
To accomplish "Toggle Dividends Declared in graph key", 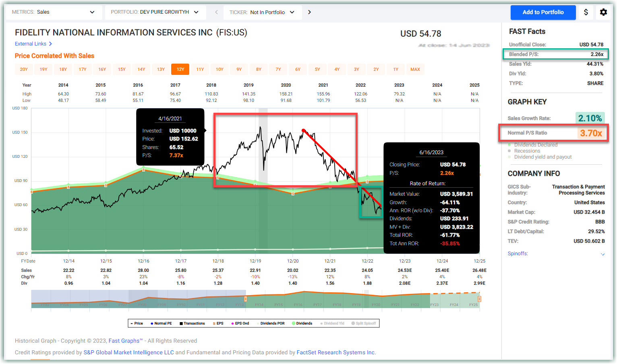I will (x=532, y=145).
